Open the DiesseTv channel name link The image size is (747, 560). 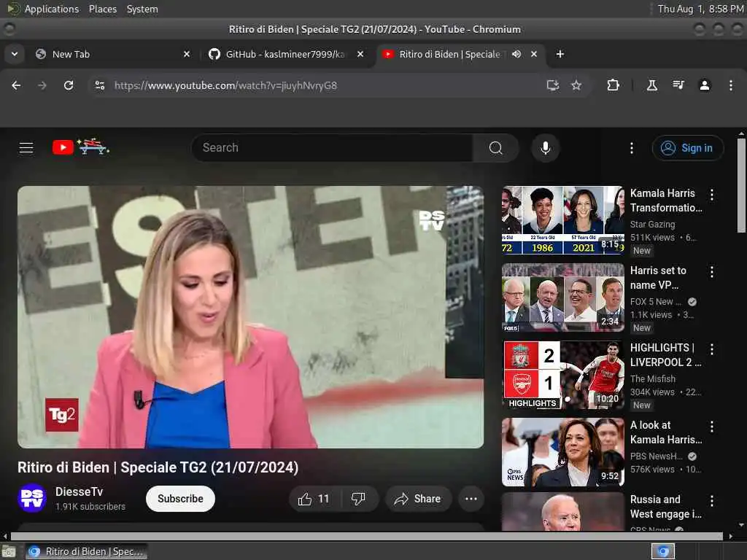pyautogui.click(x=79, y=492)
